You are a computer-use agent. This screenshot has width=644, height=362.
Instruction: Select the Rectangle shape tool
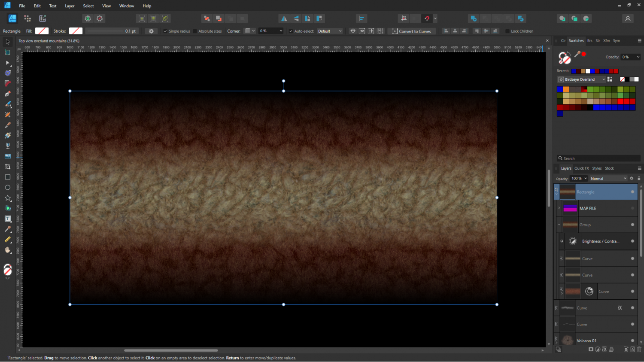click(x=7, y=177)
